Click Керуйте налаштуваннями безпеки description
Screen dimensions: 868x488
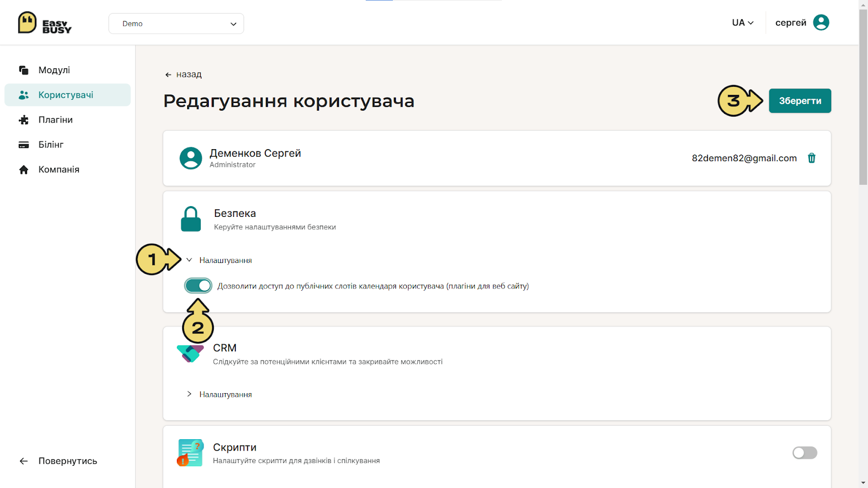coord(275,227)
